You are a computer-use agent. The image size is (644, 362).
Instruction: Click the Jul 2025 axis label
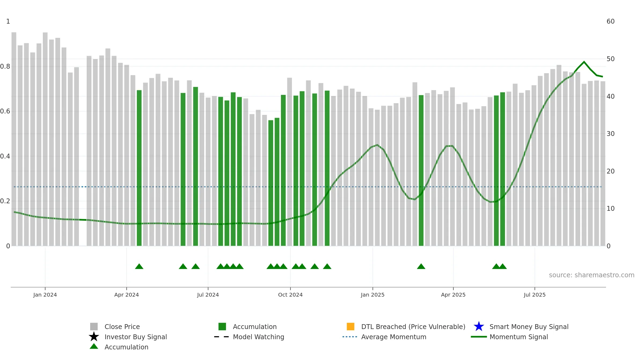tap(535, 295)
